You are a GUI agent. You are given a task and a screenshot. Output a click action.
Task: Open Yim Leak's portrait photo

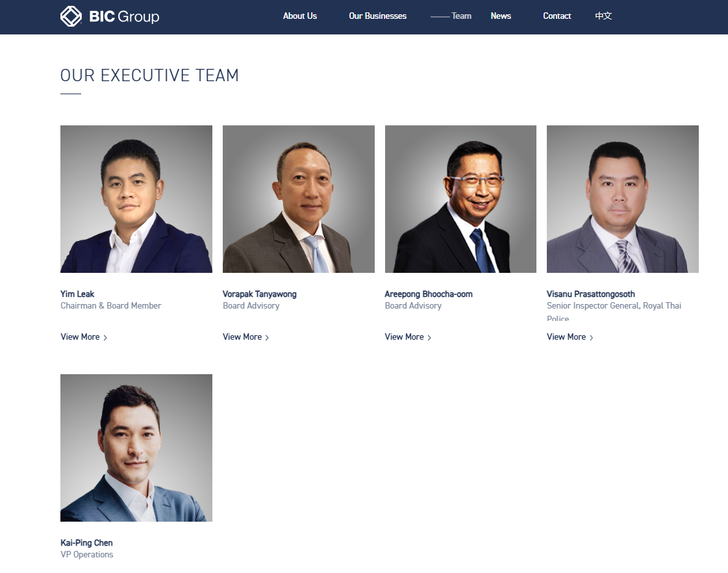tap(136, 199)
